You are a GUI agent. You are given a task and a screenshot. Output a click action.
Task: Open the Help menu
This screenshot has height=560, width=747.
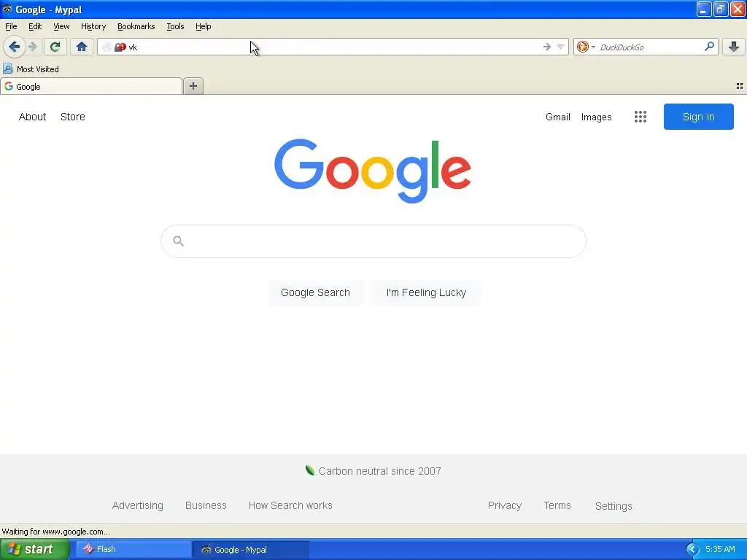(x=204, y=26)
